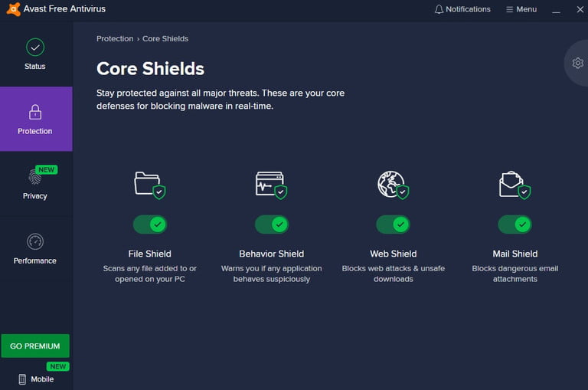Select the Performance sidebar tab
This screenshot has height=390, width=588.
pyautogui.click(x=35, y=249)
